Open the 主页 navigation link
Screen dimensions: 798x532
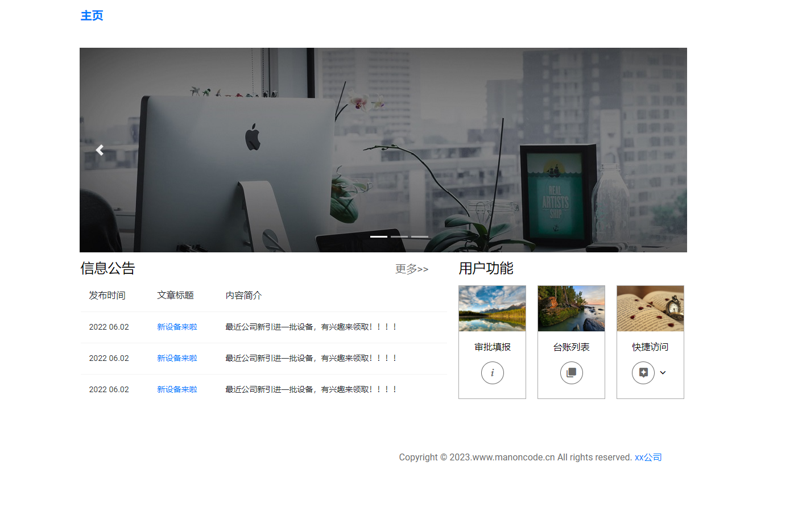click(92, 15)
